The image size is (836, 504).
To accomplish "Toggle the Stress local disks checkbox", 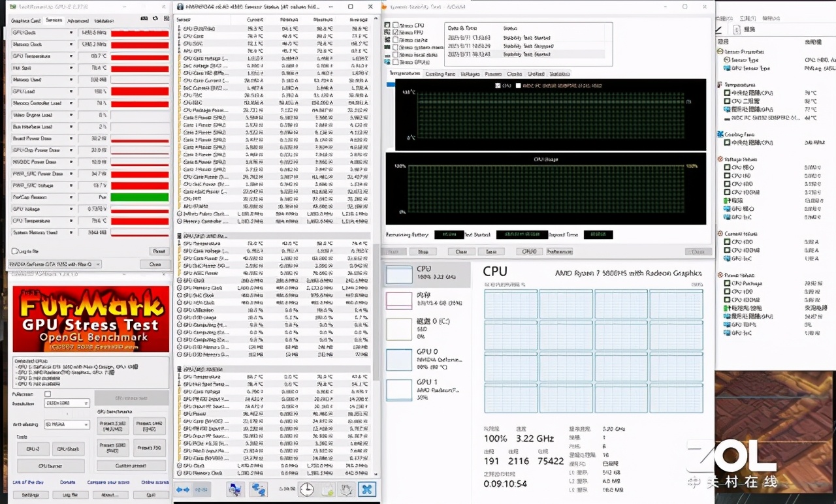I will coord(396,55).
